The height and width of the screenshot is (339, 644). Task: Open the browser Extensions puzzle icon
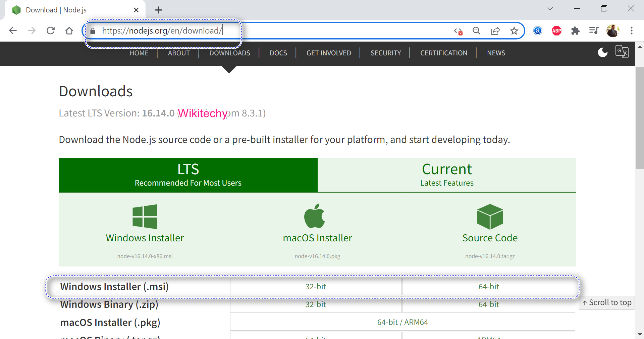click(x=575, y=31)
